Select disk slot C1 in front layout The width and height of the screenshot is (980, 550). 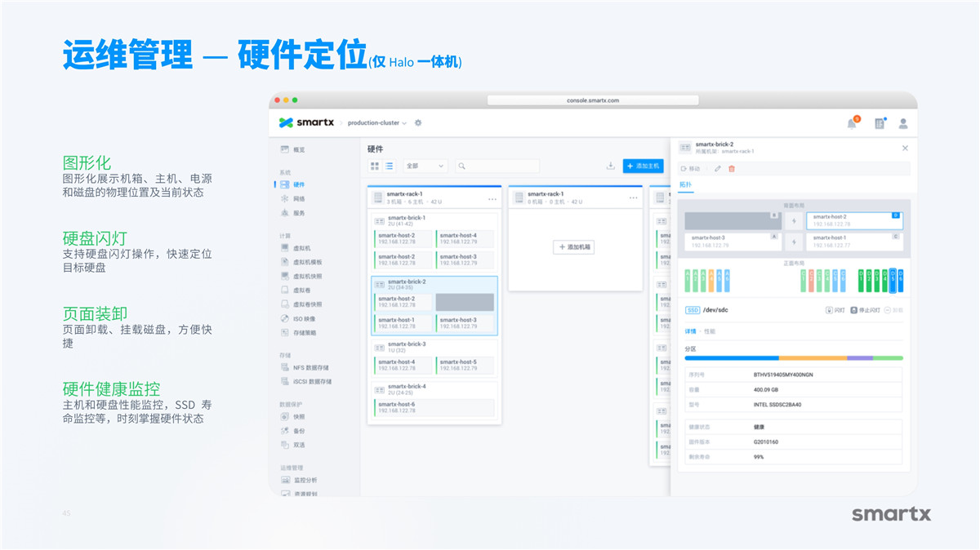(803, 280)
